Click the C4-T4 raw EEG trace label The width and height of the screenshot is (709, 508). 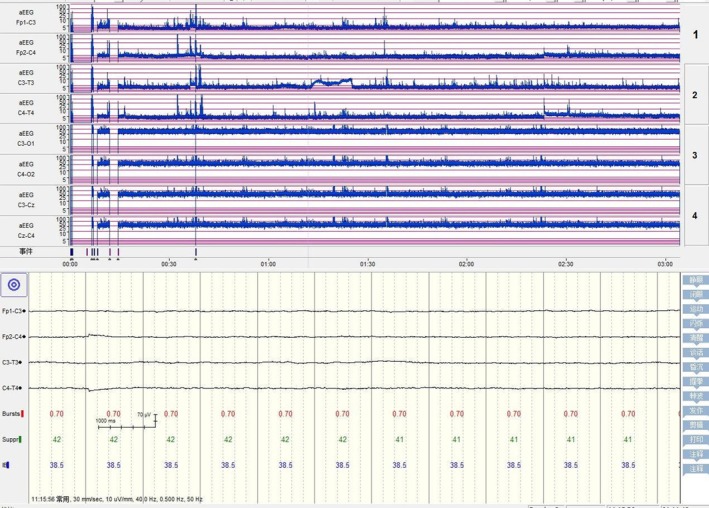[13, 388]
